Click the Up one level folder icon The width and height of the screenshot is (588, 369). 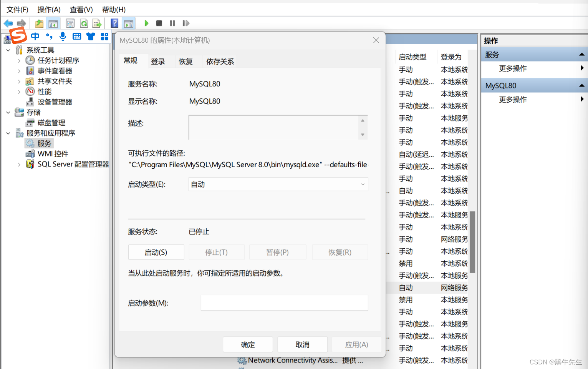pyautogui.click(x=39, y=23)
